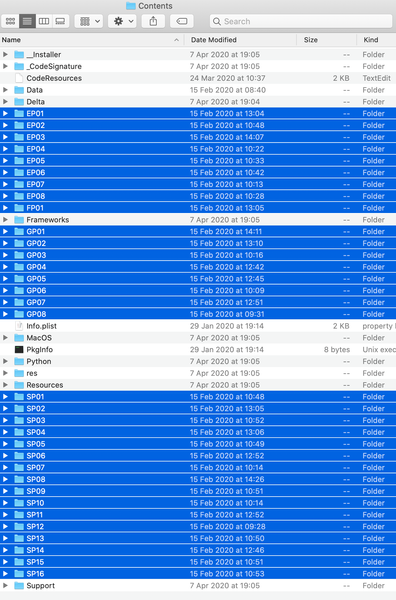Sort by Date Modified column header
Screen dimensions: 396x600
click(x=240, y=40)
